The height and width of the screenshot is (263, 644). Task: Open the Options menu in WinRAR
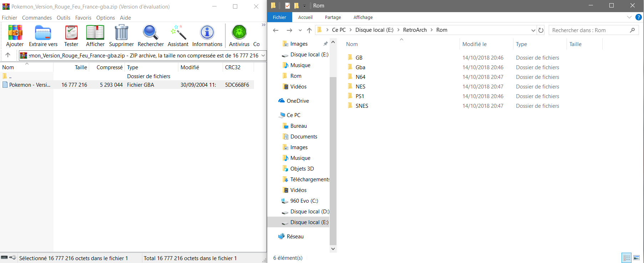(x=106, y=17)
